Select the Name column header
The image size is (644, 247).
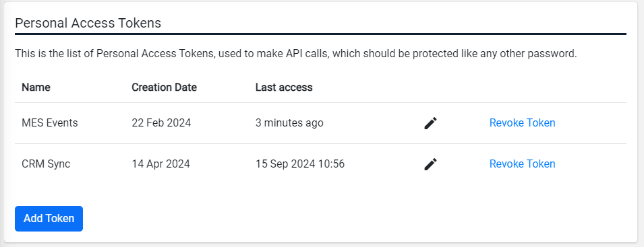[x=36, y=87]
